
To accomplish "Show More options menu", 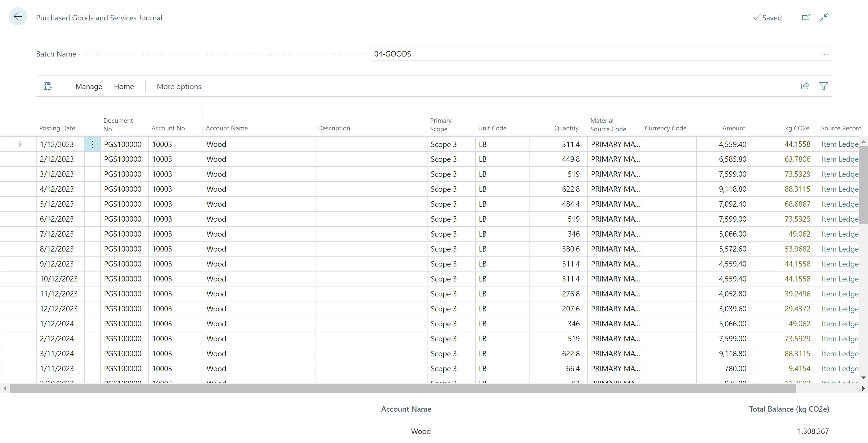I will pyautogui.click(x=178, y=86).
